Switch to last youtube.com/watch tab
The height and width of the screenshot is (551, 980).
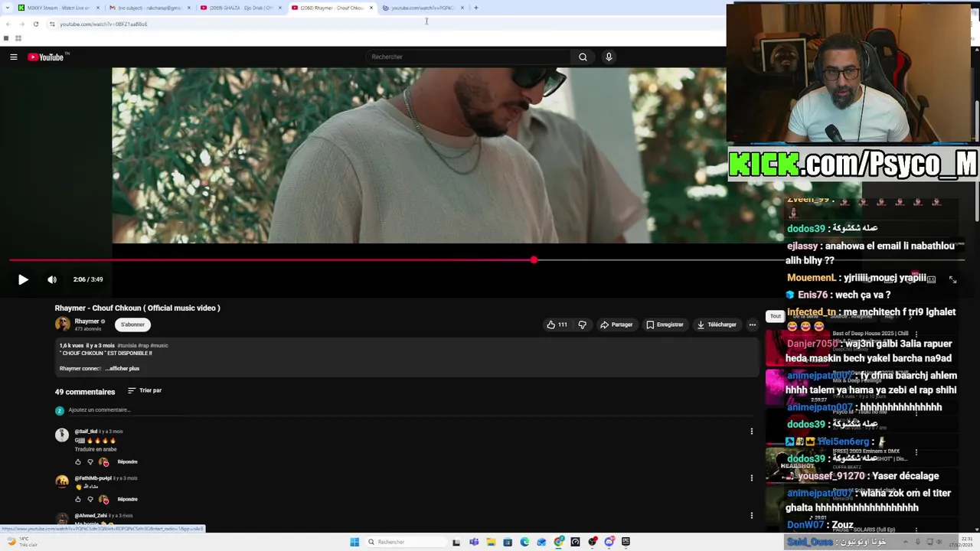[x=423, y=8]
